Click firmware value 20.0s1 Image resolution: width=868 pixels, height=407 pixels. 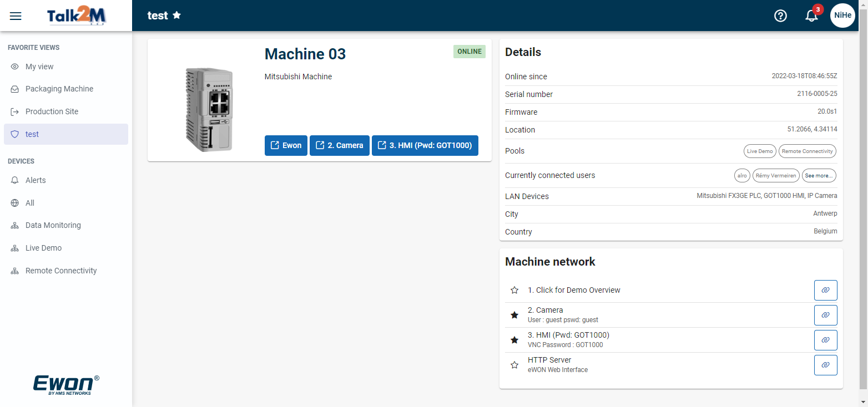[x=827, y=112]
